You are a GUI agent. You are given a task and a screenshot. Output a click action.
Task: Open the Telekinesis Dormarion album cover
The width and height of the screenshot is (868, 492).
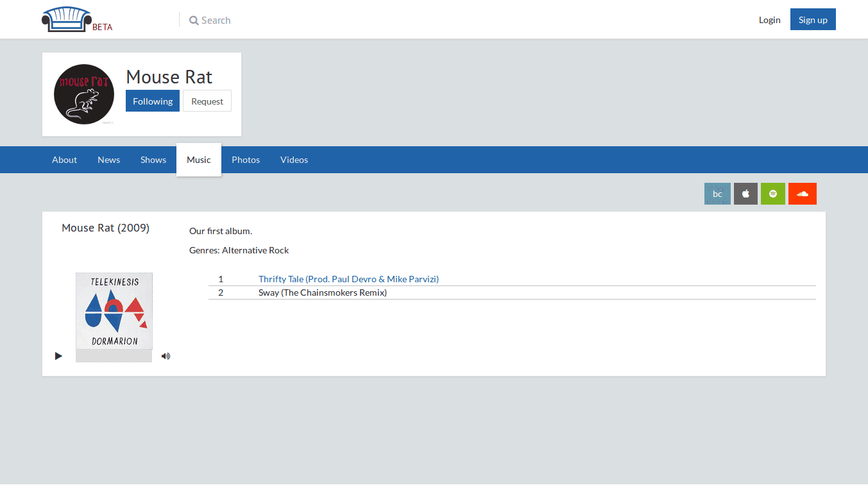click(x=114, y=311)
